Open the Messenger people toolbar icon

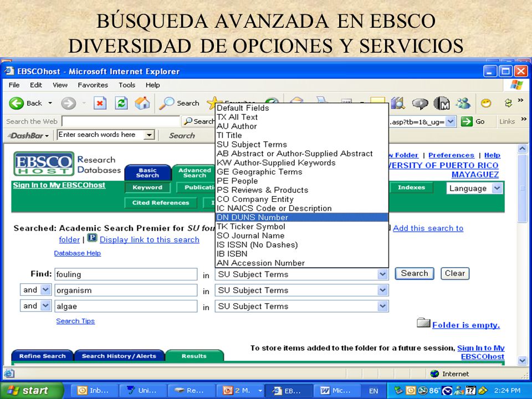(463, 103)
